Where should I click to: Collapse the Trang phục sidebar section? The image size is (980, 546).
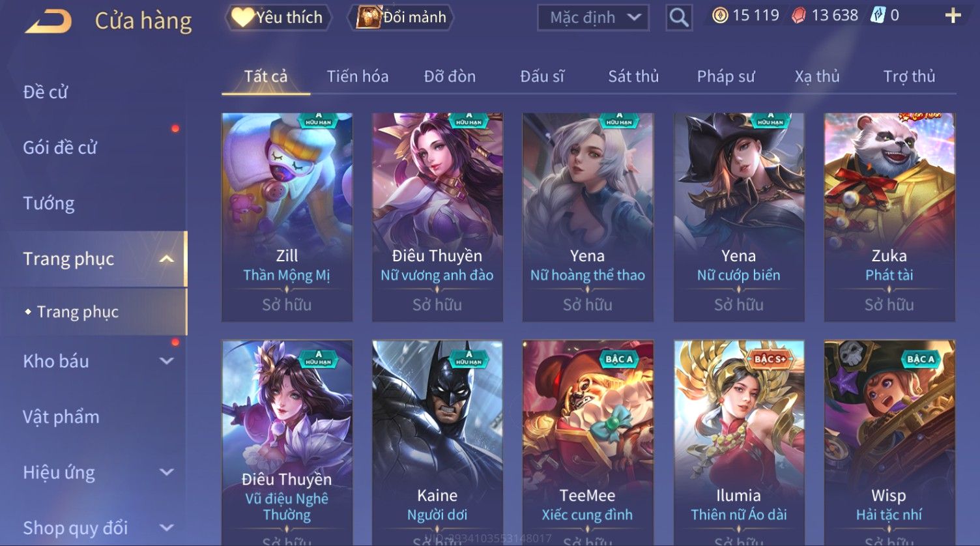tap(167, 259)
